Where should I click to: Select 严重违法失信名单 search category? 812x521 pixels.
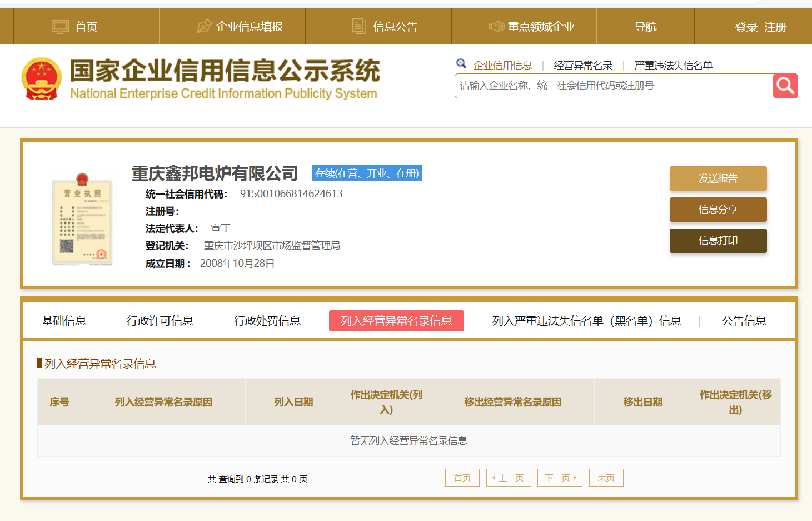point(673,66)
